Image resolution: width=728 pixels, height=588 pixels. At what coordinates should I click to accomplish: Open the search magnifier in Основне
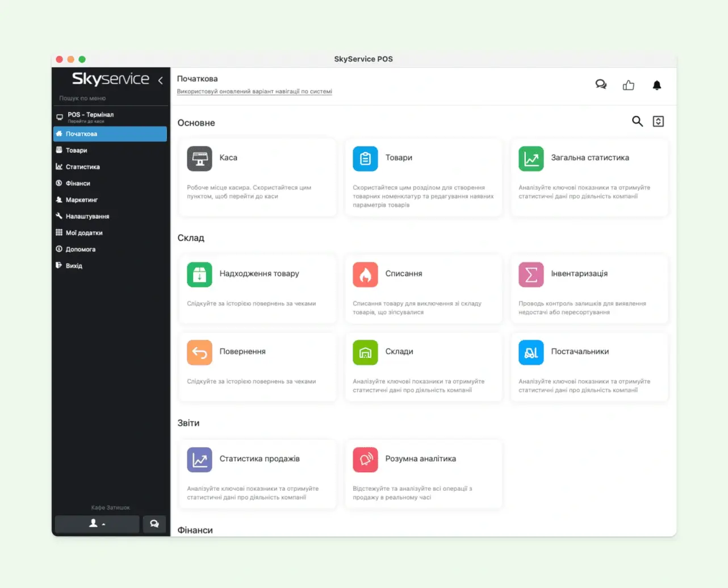[637, 122]
